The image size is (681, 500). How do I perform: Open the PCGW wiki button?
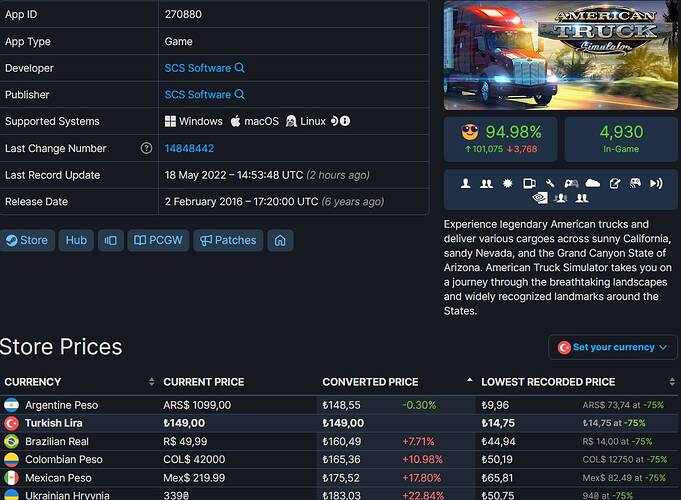tap(158, 240)
